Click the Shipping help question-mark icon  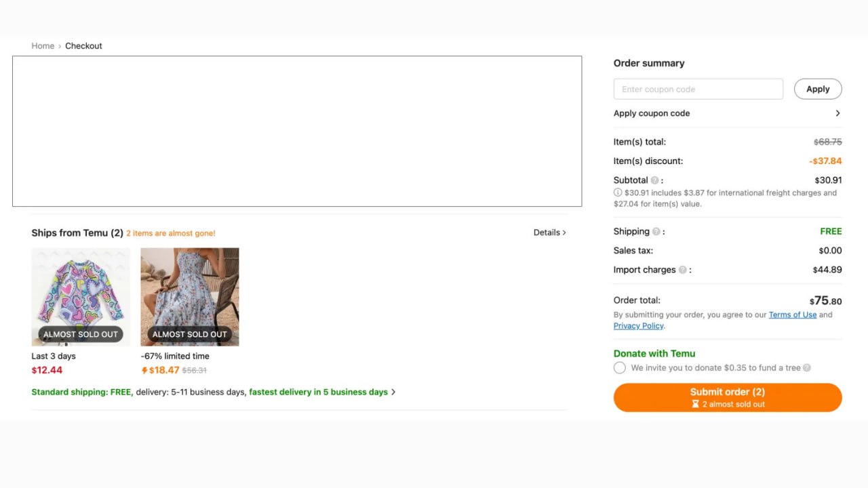[x=656, y=232]
